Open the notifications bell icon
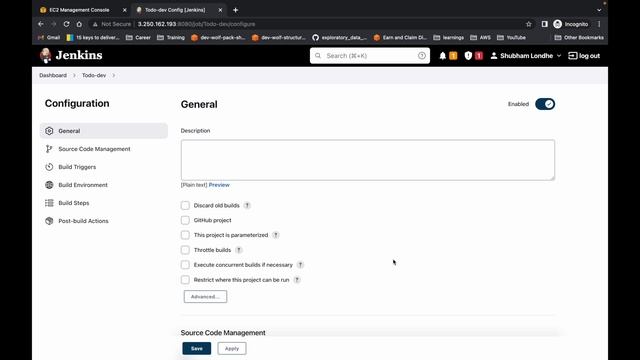Image resolution: width=640 pixels, height=360 pixels. click(x=442, y=56)
